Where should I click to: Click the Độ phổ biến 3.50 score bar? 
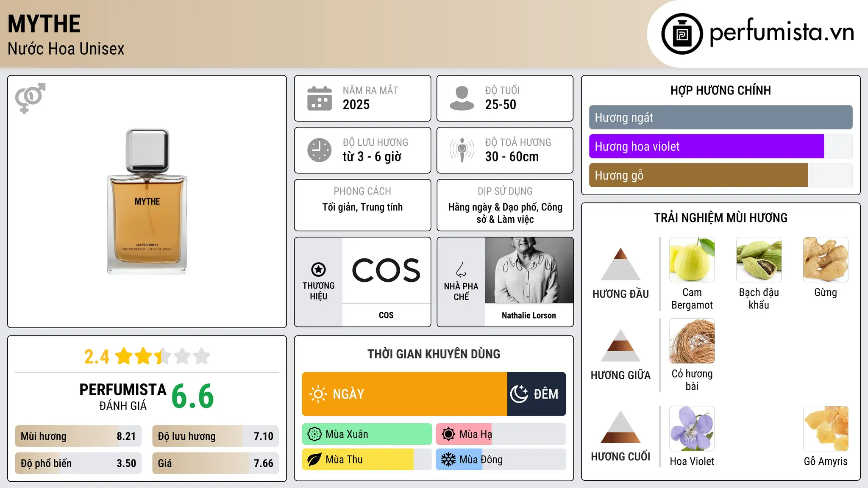78,463
